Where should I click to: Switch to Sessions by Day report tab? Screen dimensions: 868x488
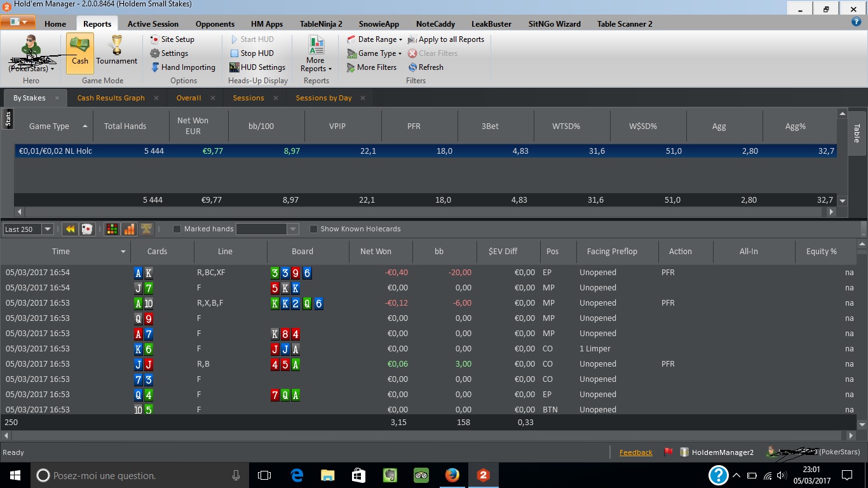tap(323, 98)
